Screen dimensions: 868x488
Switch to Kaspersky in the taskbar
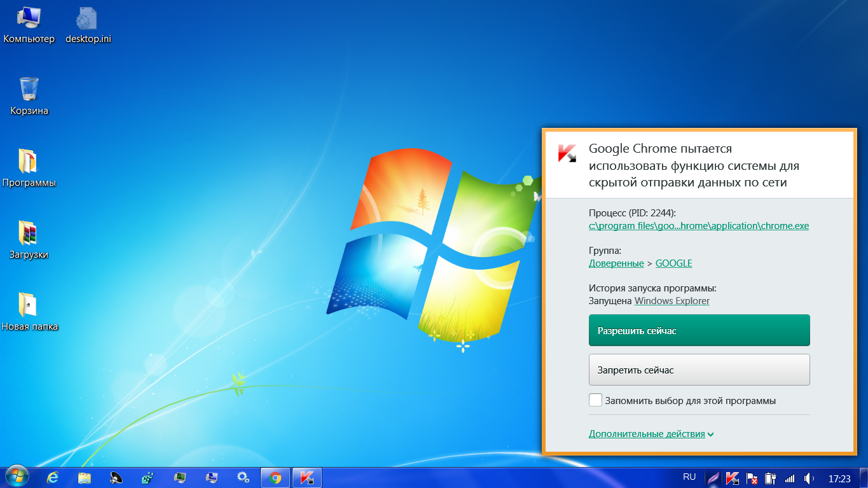point(307,478)
